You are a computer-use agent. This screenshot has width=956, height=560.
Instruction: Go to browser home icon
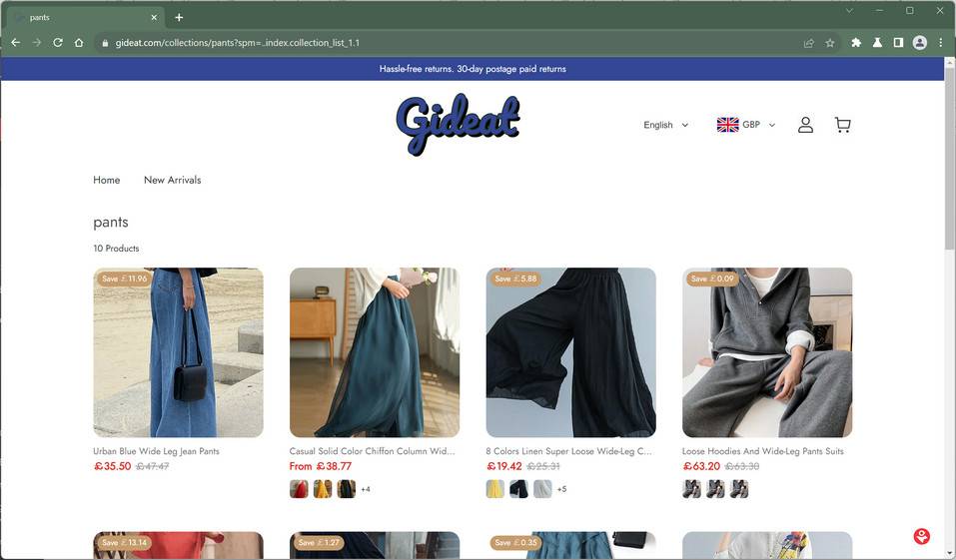click(x=79, y=43)
